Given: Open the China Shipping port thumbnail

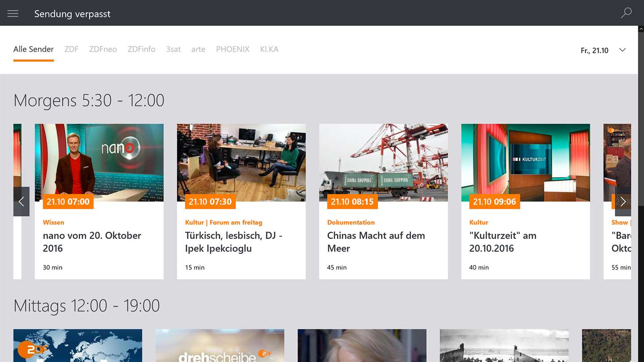Looking at the screenshot, I should click(384, 163).
